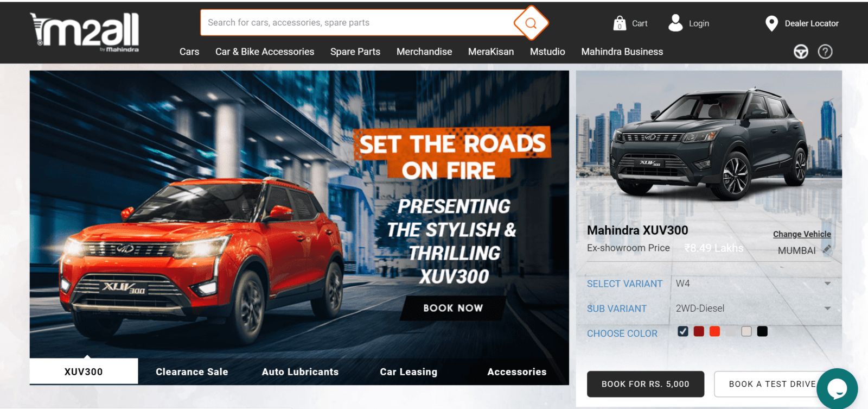
Task: Select the bright orange-red color swatch
Action: (714, 331)
